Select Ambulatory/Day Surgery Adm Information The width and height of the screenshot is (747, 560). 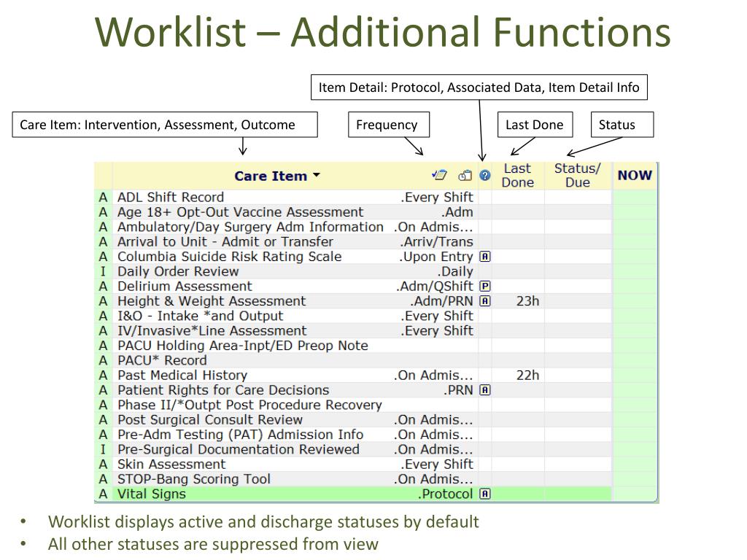pyautogui.click(x=251, y=227)
